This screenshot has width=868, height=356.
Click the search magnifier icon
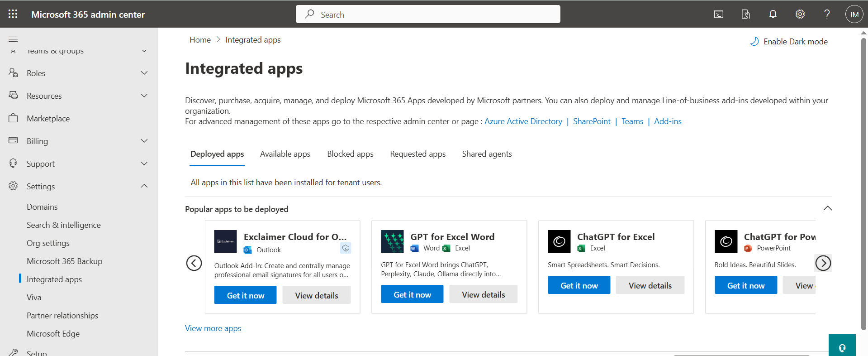(309, 14)
